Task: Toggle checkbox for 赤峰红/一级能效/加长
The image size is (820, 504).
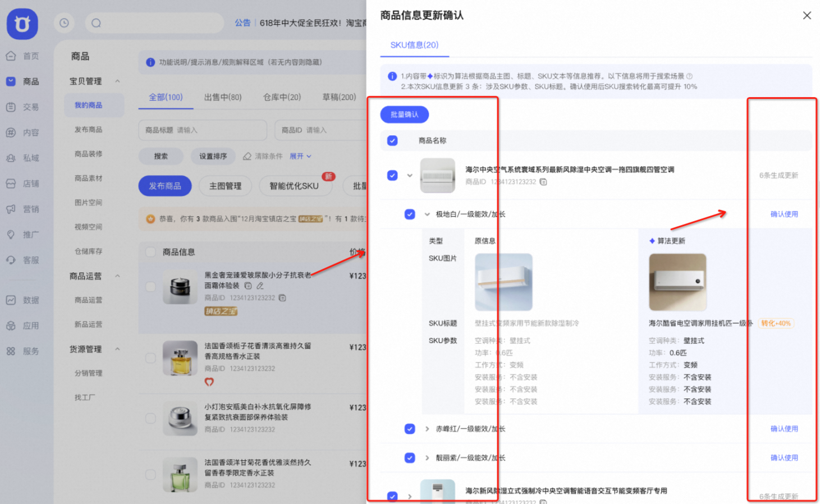Action: click(x=410, y=428)
